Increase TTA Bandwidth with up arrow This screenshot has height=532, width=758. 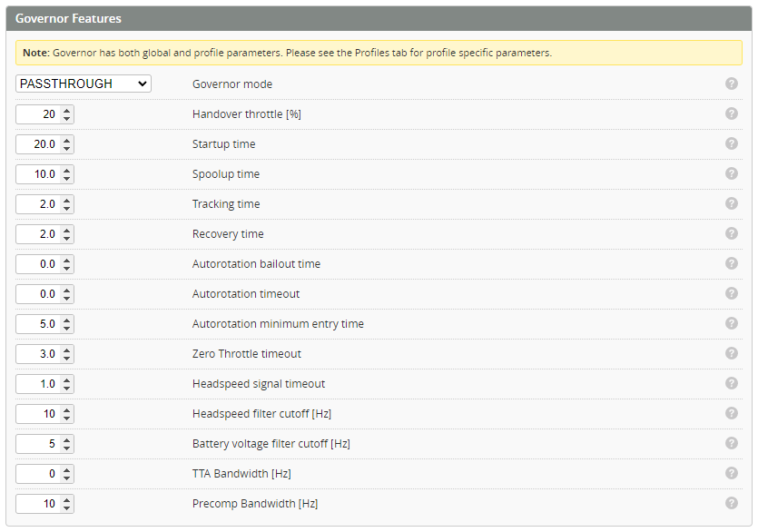click(67, 470)
